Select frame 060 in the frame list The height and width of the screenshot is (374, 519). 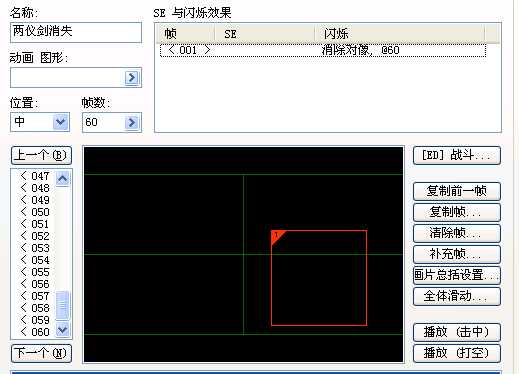pyautogui.click(x=35, y=332)
